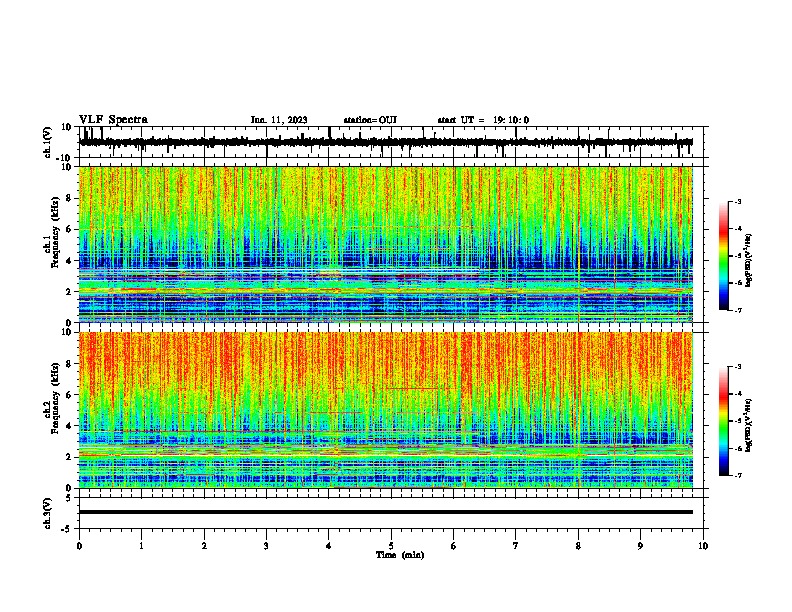
Task: Click the time axis tick label "2"
Action: (204, 546)
